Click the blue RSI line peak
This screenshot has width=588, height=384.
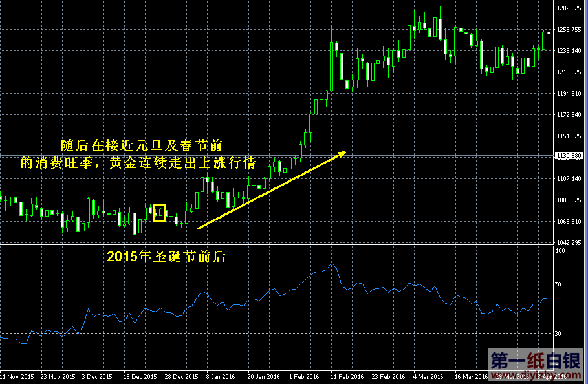(332, 262)
